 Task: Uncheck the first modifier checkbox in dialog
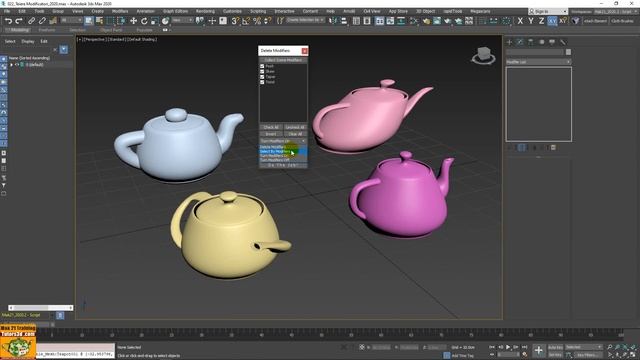click(262, 66)
